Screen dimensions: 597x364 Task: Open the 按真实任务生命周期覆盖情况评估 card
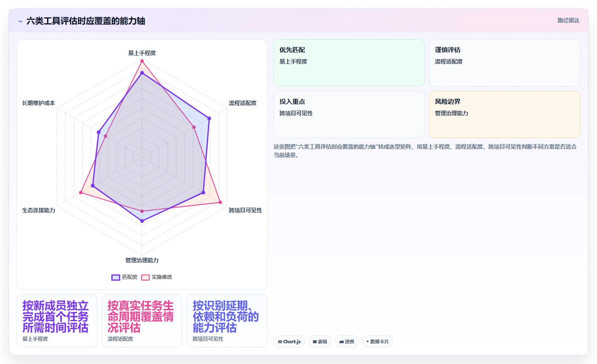pos(142,321)
